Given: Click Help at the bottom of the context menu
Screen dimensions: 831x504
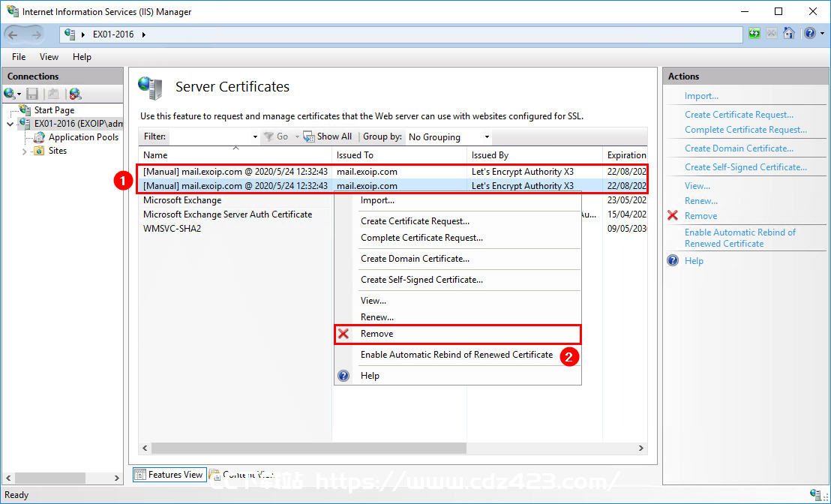Looking at the screenshot, I should [x=458, y=376].
